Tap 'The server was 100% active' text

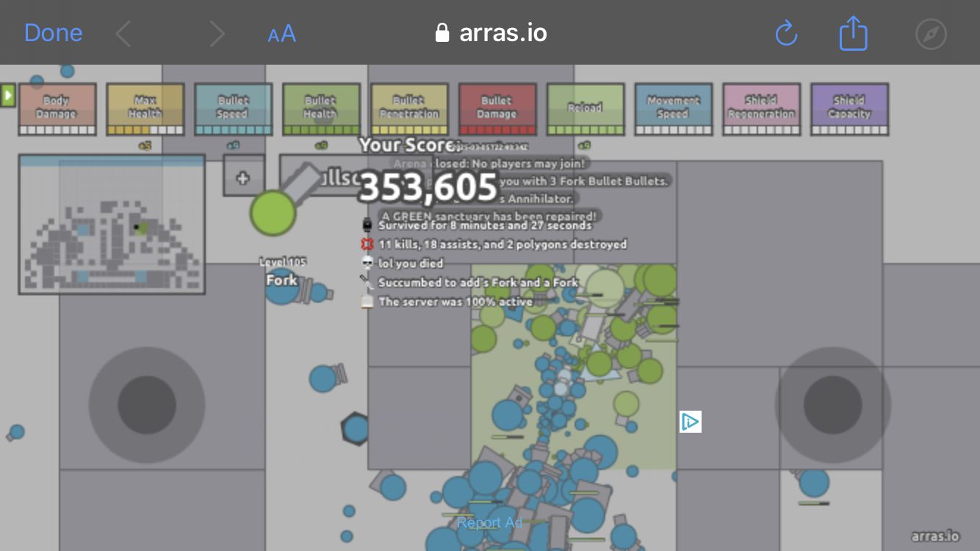click(x=455, y=301)
